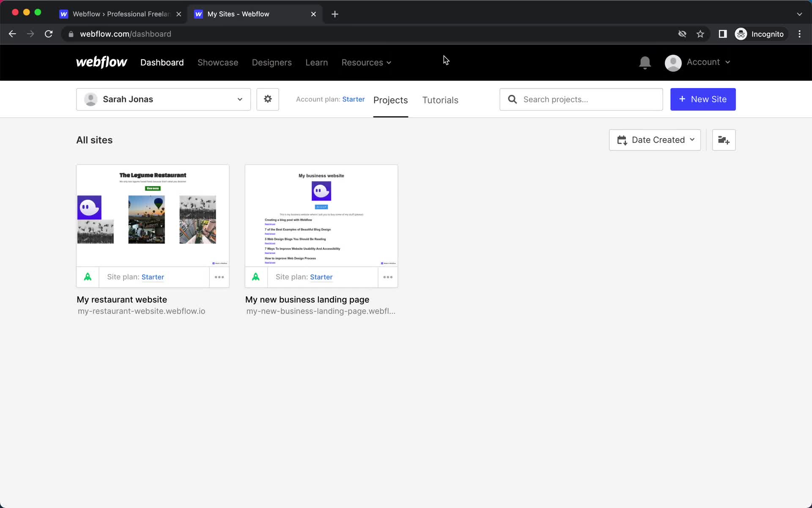The height and width of the screenshot is (508, 812).
Task: Click the New Site button
Action: (x=703, y=99)
